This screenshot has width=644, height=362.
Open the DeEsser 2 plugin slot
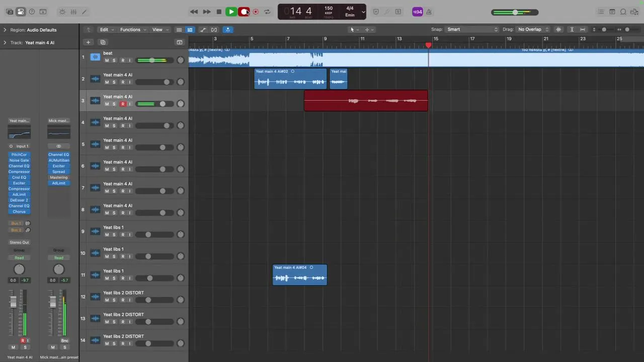[x=19, y=200]
